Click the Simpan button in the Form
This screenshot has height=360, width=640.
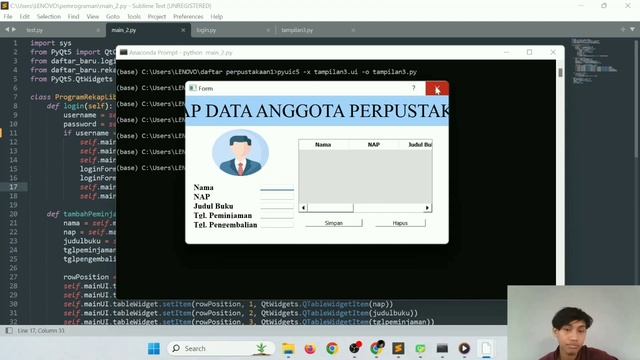coord(333,223)
